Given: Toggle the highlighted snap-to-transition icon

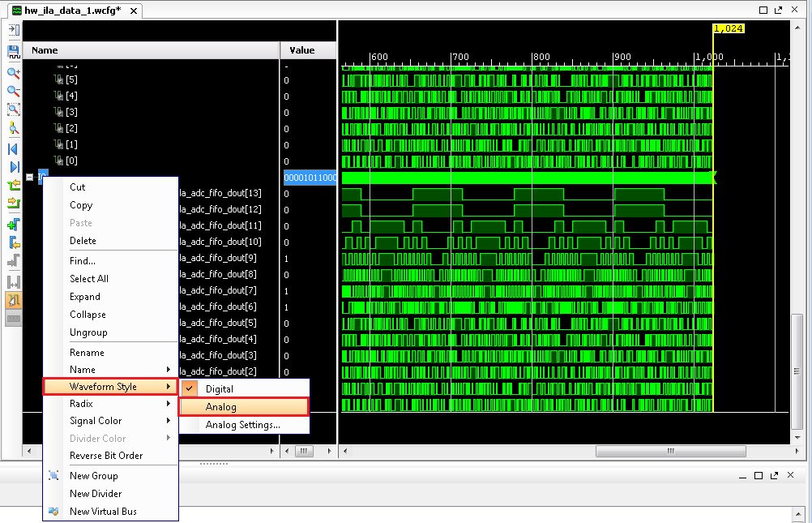Looking at the screenshot, I should 14,300.
